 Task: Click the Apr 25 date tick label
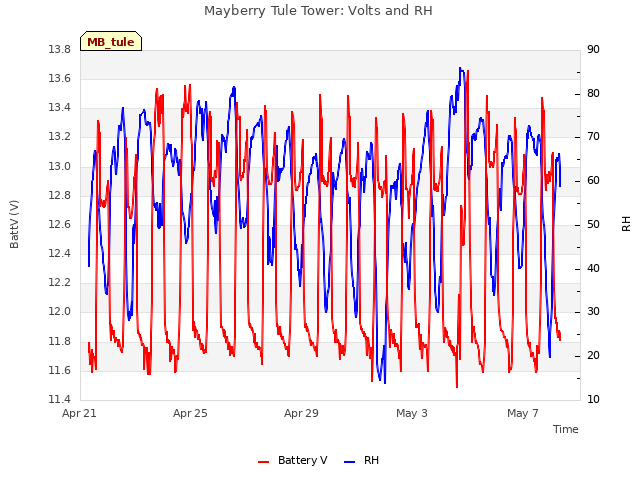190,413
